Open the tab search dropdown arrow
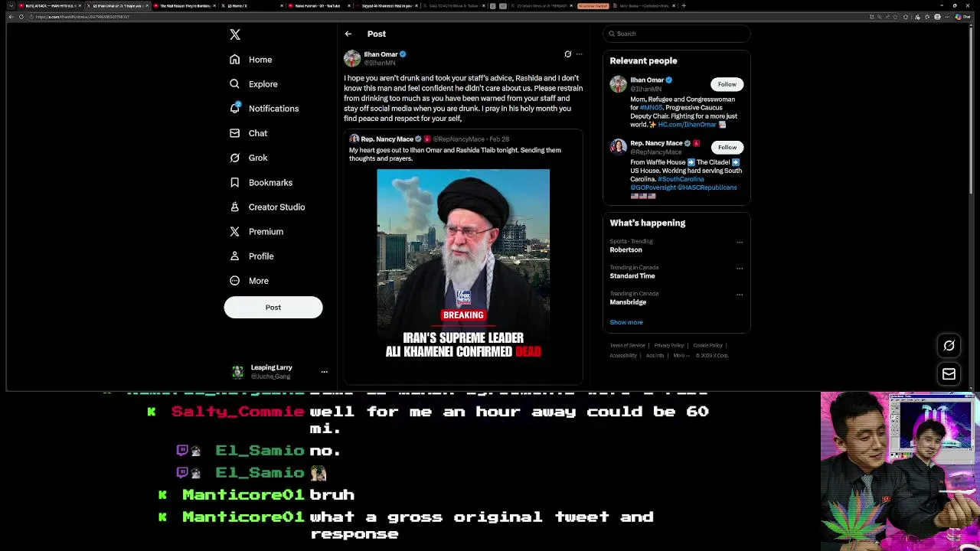 click(x=11, y=5)
